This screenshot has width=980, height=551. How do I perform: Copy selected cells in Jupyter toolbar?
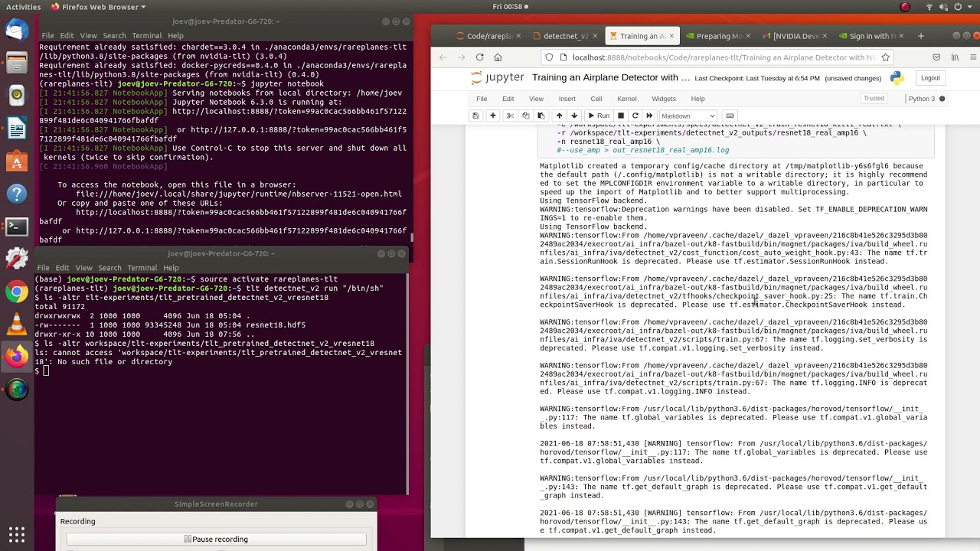click(525, 116)
